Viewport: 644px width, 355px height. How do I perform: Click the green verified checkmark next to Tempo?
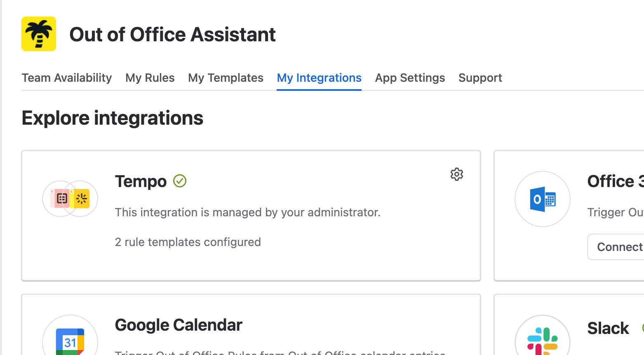(180, 181)
